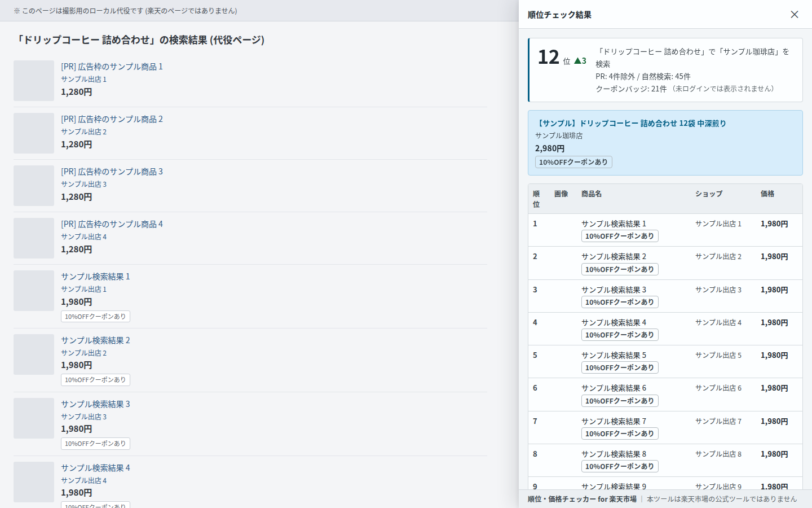Click coupon badge under left サンプル検索結果 1
The image size is (812, 508).
pos(95,317)
